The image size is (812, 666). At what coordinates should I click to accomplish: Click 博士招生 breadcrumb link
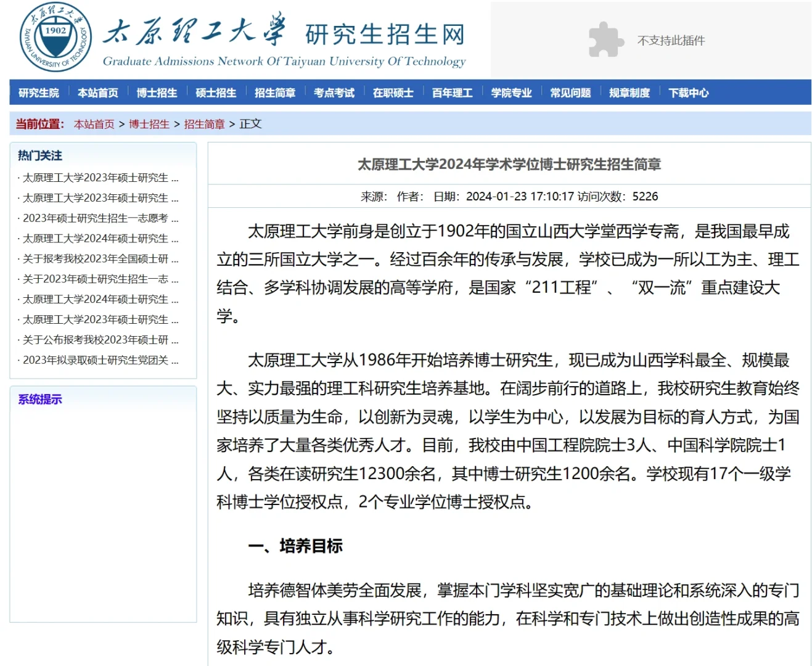[149, 124]
